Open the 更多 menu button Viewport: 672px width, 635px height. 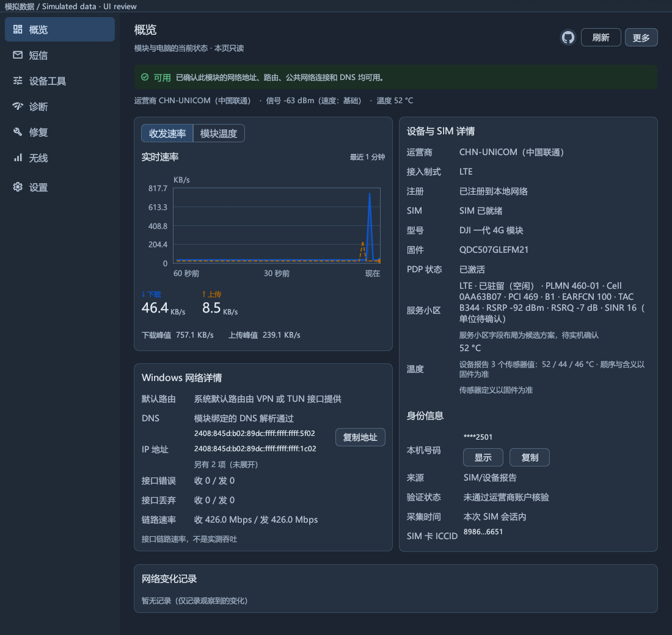[x=641, y=38]
